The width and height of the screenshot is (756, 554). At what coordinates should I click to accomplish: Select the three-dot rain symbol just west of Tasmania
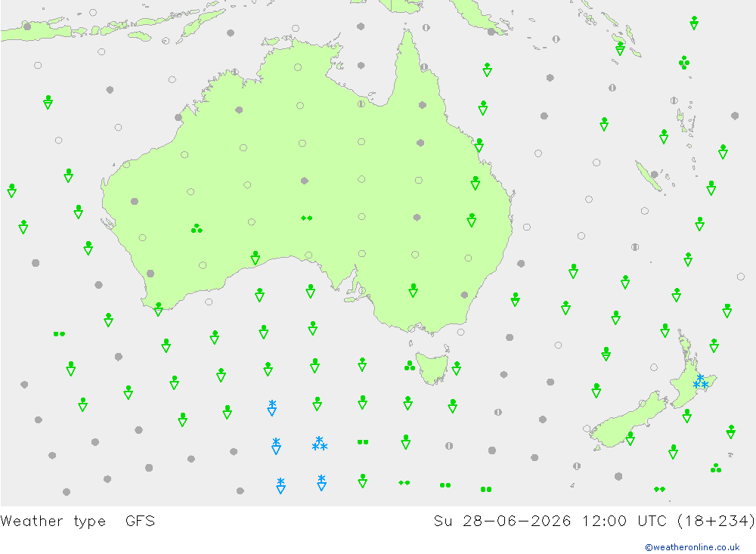point(410,366)
